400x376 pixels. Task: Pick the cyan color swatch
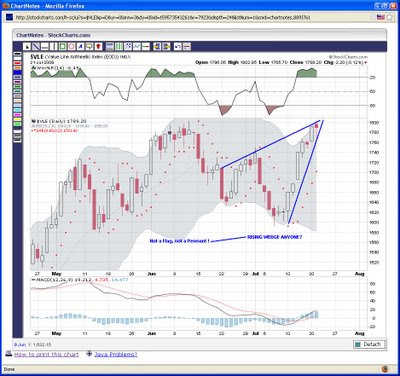(x=18, y=110)
